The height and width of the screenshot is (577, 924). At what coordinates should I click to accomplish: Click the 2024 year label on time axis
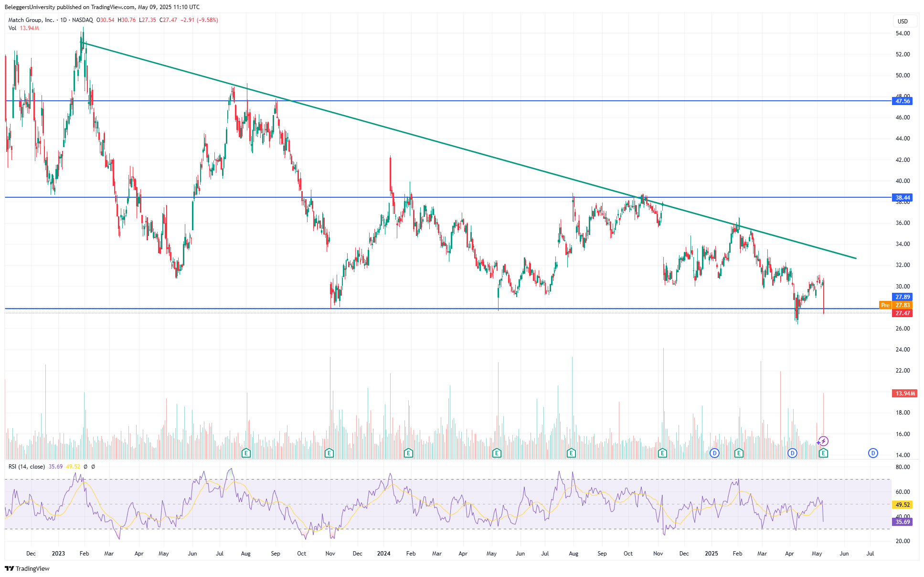383,554
